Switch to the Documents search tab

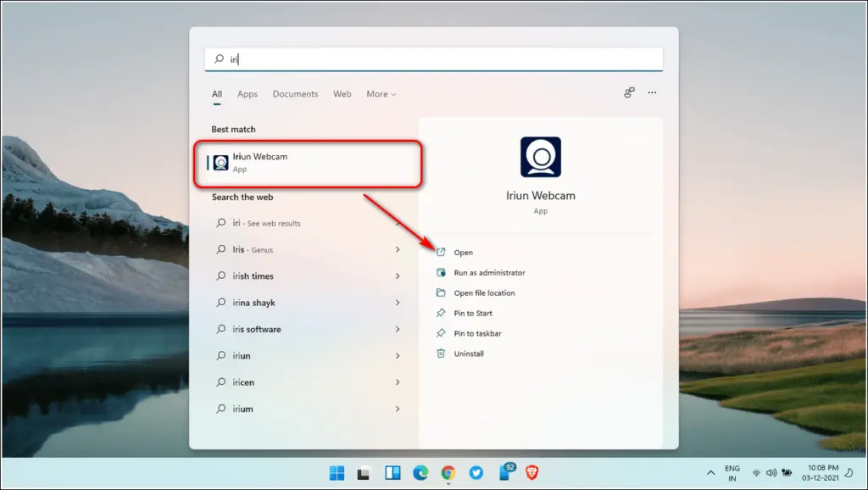[295, 94]
